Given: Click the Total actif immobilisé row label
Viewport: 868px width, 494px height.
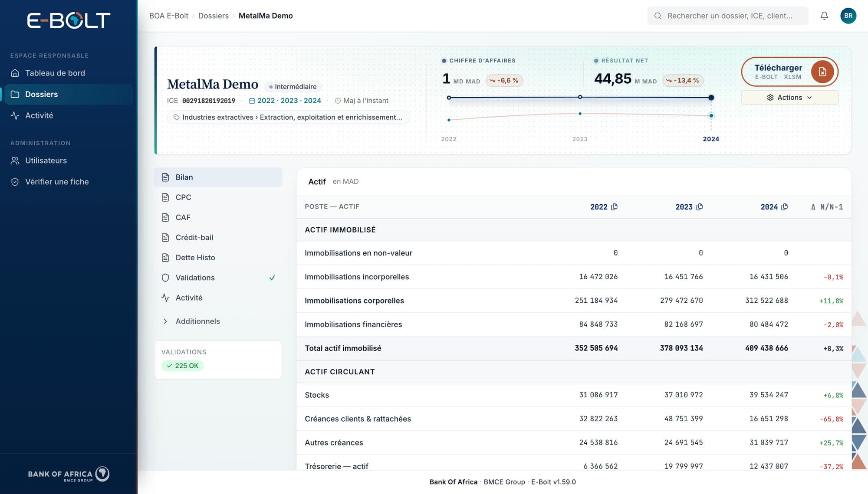Looking at the screenshot, I should click(343, 348).
